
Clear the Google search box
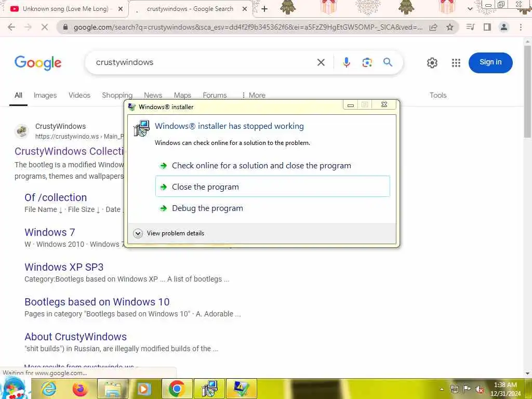point(321,62)
